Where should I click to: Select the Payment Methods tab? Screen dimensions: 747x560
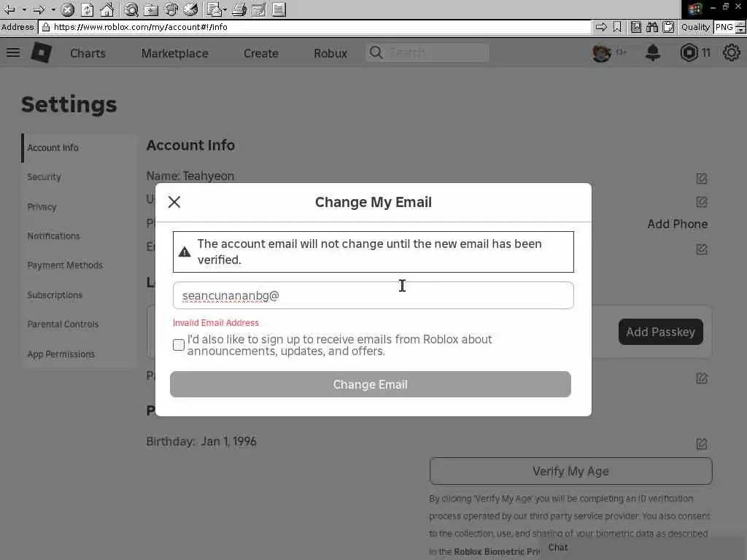point(79,265)
